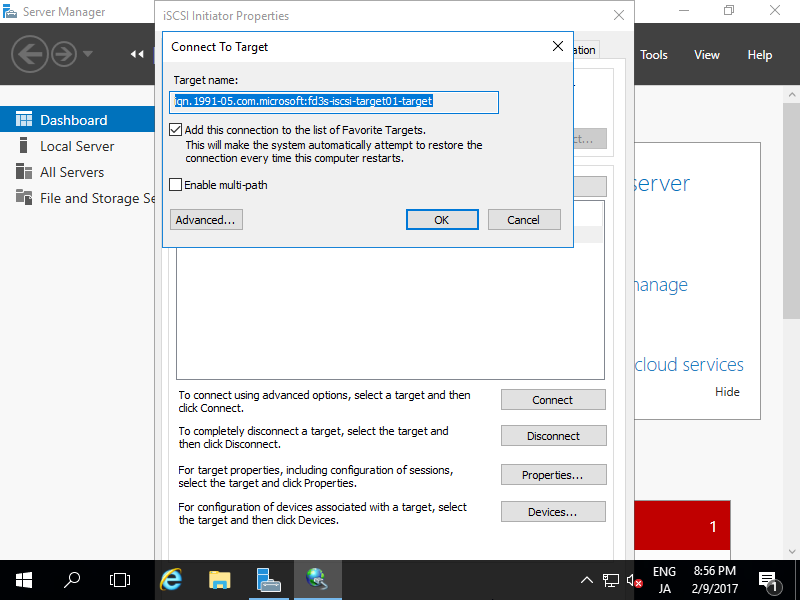Restore down the Server Manager window
This screenshot has height=600, width=800.
[x=729, y=10]
